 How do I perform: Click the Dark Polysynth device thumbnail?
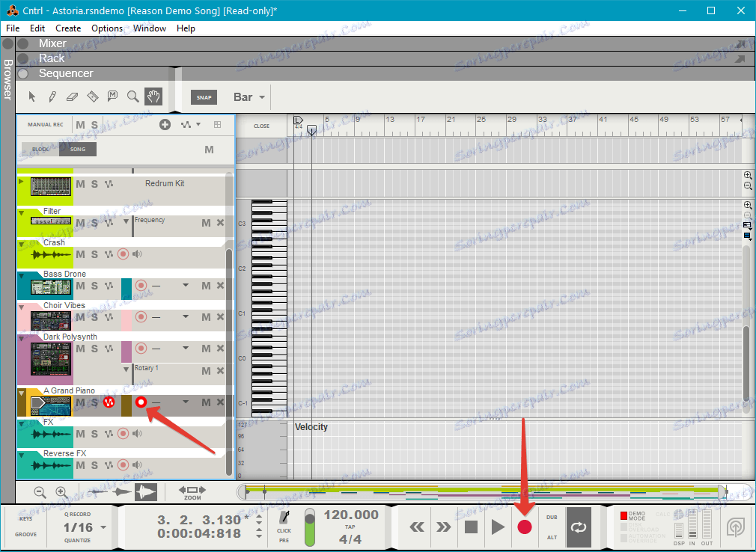coord(51,359)
